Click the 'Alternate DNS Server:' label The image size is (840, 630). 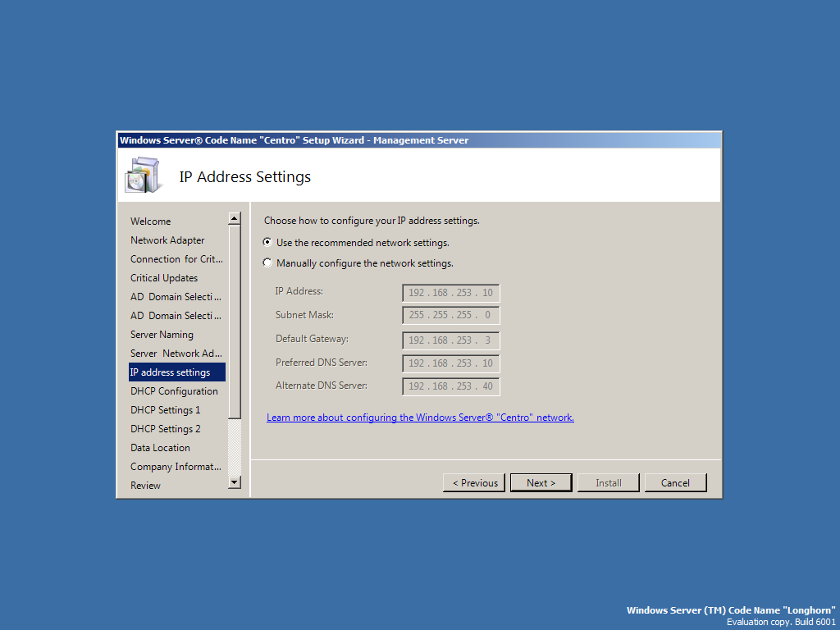[322, 386]
